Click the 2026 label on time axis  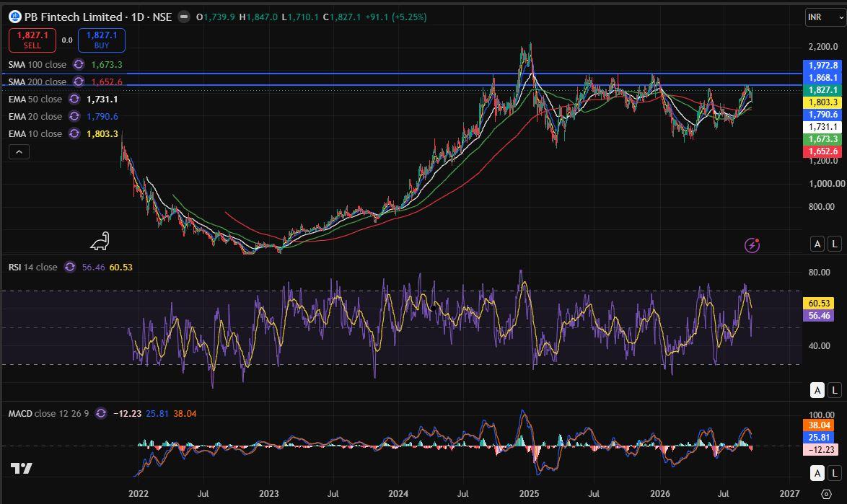coord(660,494)
